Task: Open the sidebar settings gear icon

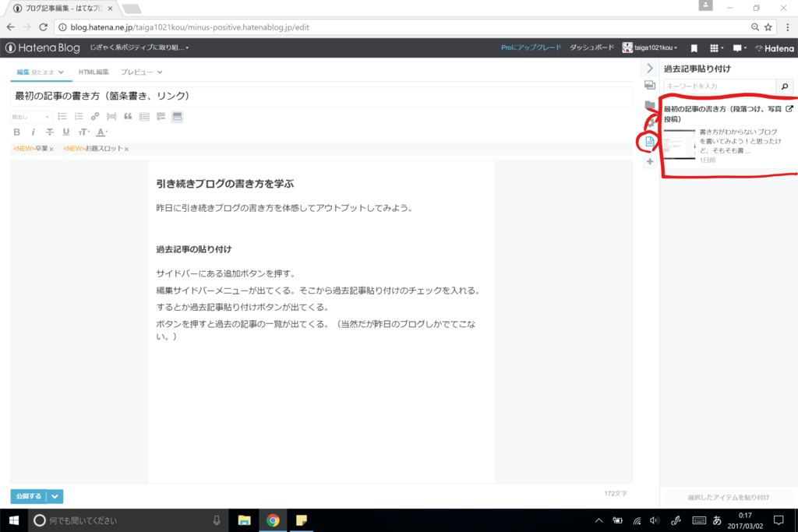Action: [650, 123]
